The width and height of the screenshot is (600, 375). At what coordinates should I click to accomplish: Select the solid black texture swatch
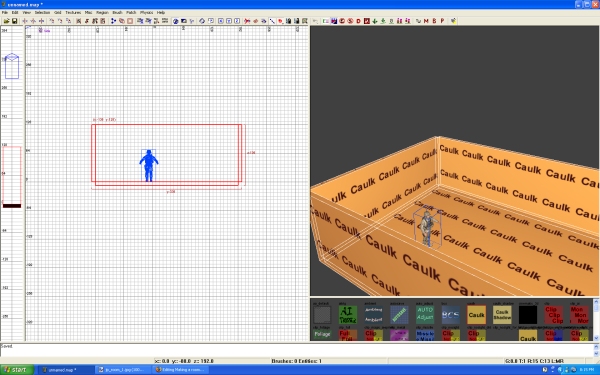click(528, 315)
